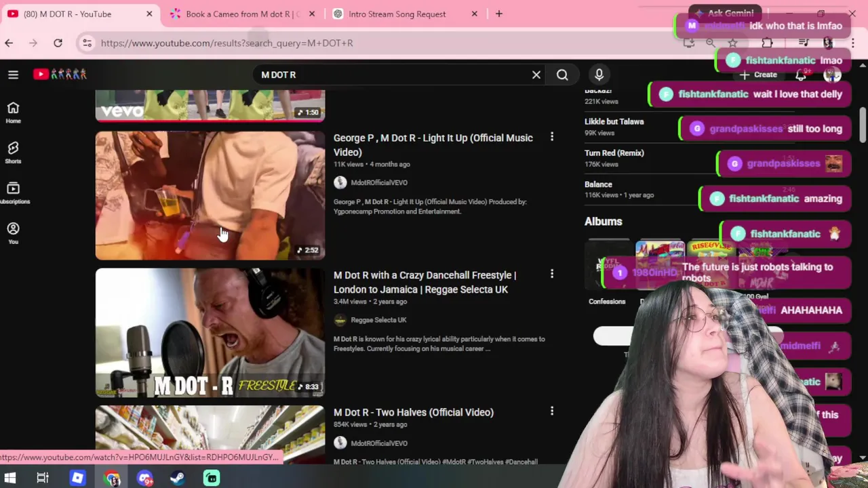Open the Likkle but Talawa song
Image resolution: width=868 pixels, height=488 pixels.
(614, 121)
